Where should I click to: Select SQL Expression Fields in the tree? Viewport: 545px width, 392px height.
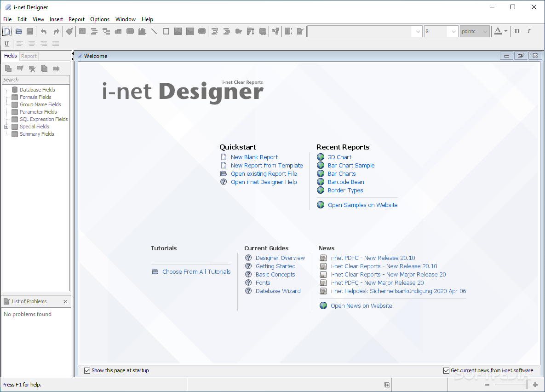tap(44, 119)
